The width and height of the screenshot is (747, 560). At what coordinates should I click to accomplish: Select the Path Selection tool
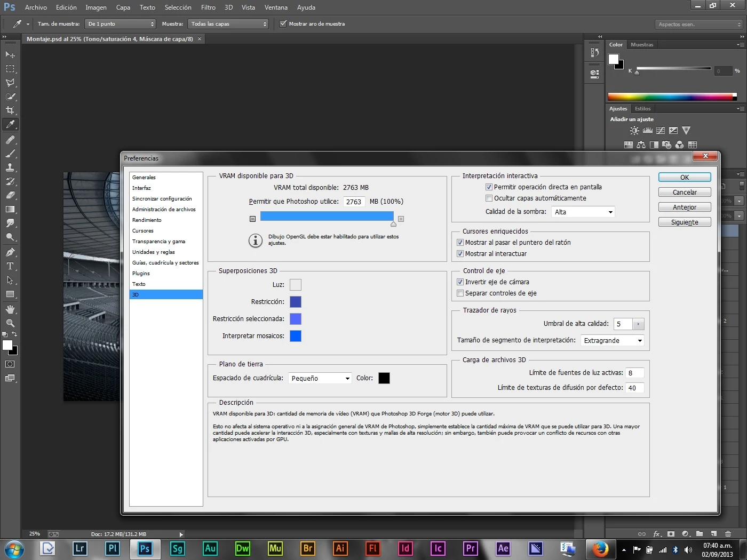coord(10,280)
